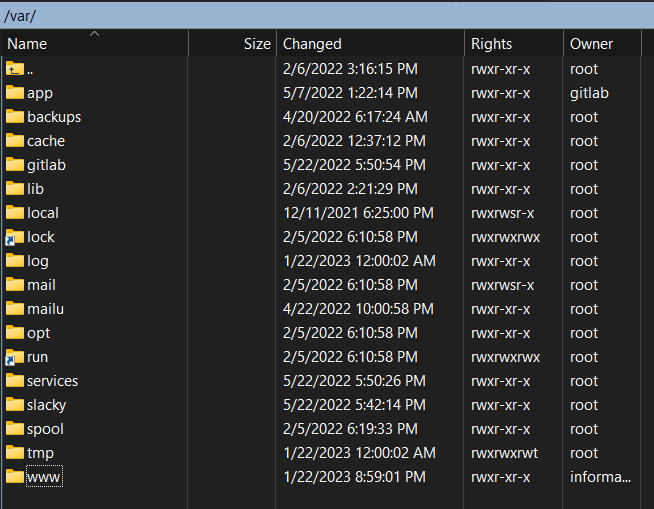Screen dimensions: 654x509
Task: Click the /var/ path bar
Action: (327, 14)
